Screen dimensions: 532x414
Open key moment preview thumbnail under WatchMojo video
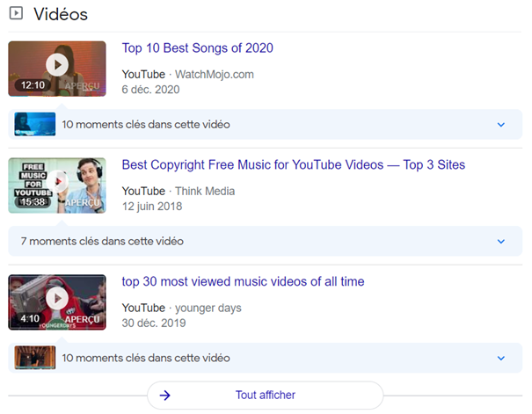35,124
